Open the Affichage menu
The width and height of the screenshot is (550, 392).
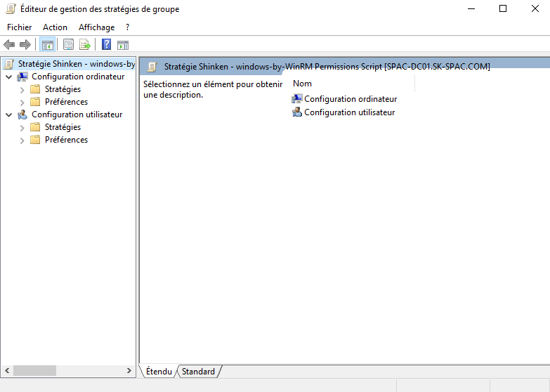tap(96, 27)
